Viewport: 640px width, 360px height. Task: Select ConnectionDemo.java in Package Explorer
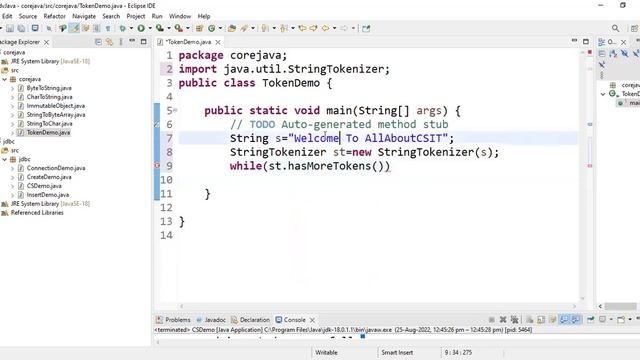(x=56, y=168)
